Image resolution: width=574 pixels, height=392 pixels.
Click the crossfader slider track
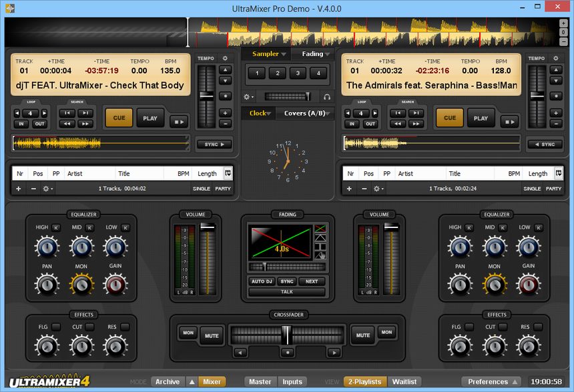pos(288,335)
